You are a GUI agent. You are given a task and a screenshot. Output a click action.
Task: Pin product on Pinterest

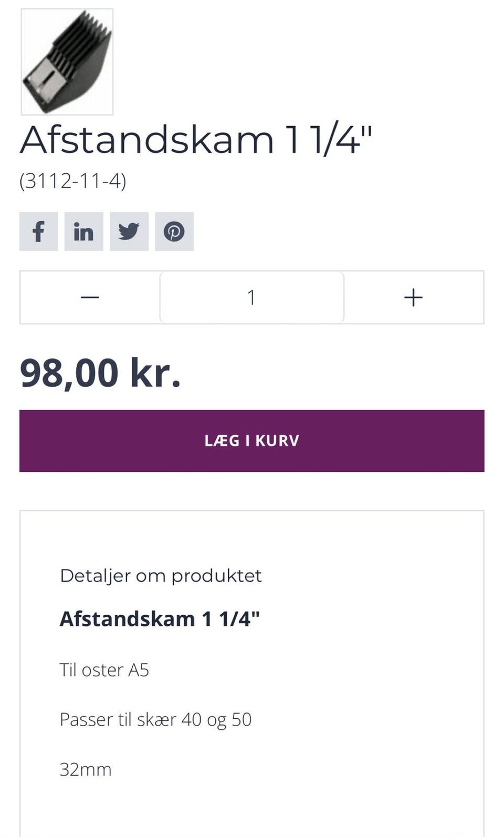coord(174,232)
